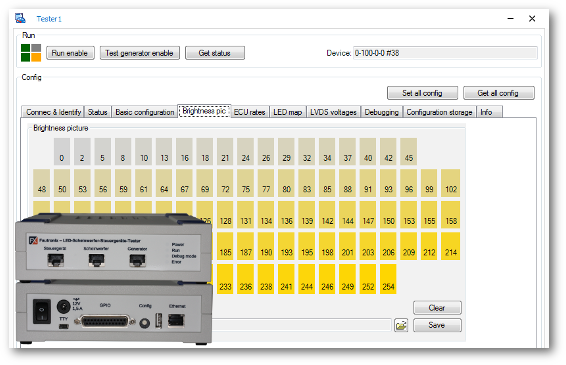
Task: Click Test generator enable button
Action: pyautogui.click(x=139, y=53)
